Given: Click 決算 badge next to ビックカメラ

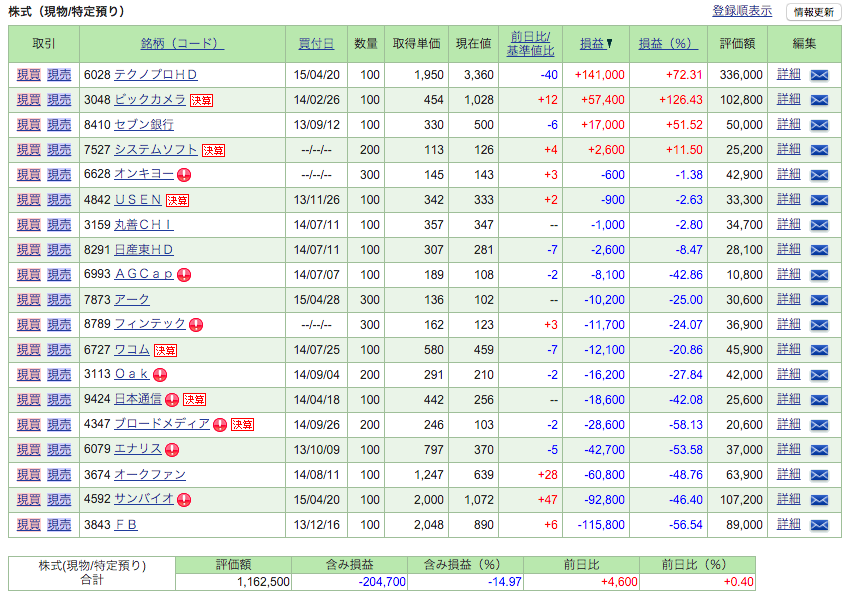Looking at the screenshot, I should coord(201,100).
